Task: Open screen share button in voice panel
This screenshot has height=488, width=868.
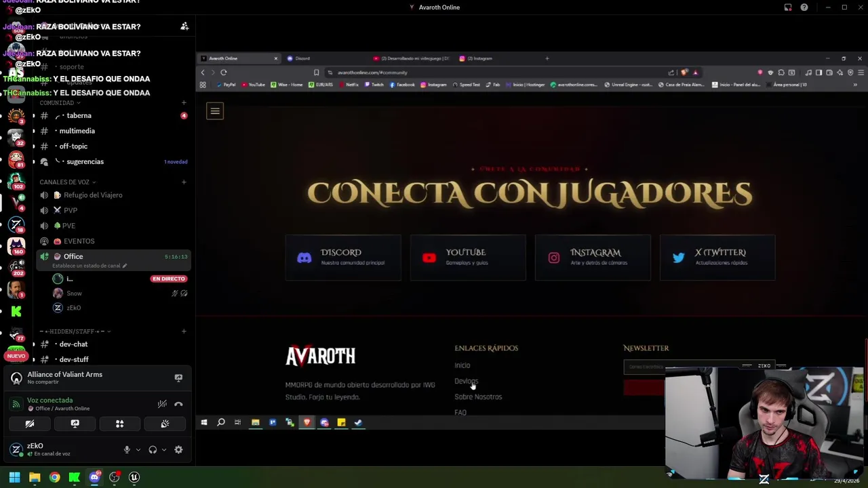Action: point(75,424)
